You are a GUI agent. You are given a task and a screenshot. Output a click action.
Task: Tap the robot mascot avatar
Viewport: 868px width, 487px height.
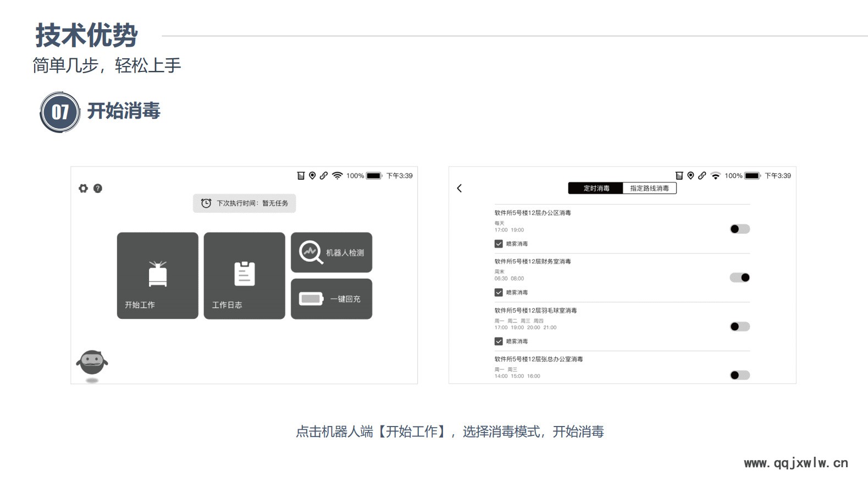92,363
